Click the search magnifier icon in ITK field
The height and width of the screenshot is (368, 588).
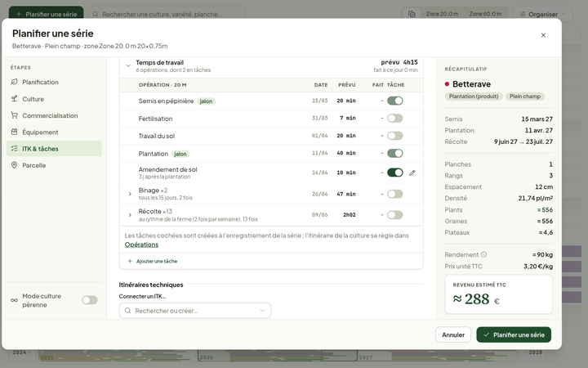click(x=127, y=311)
